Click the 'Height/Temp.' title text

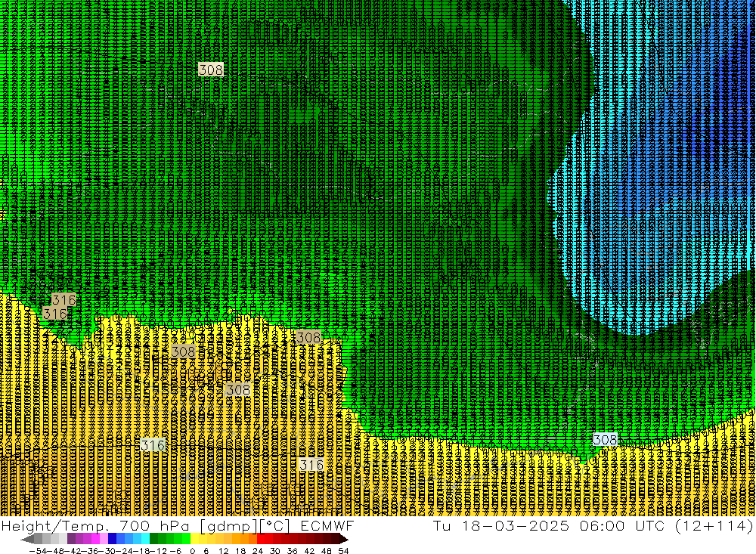(57, 525)
